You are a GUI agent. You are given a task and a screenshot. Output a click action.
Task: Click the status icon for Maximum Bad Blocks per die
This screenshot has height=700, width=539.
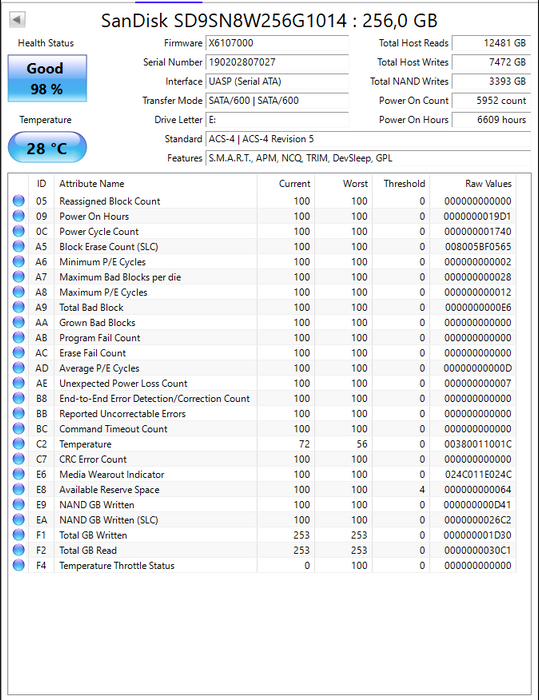tap(19, 277)
